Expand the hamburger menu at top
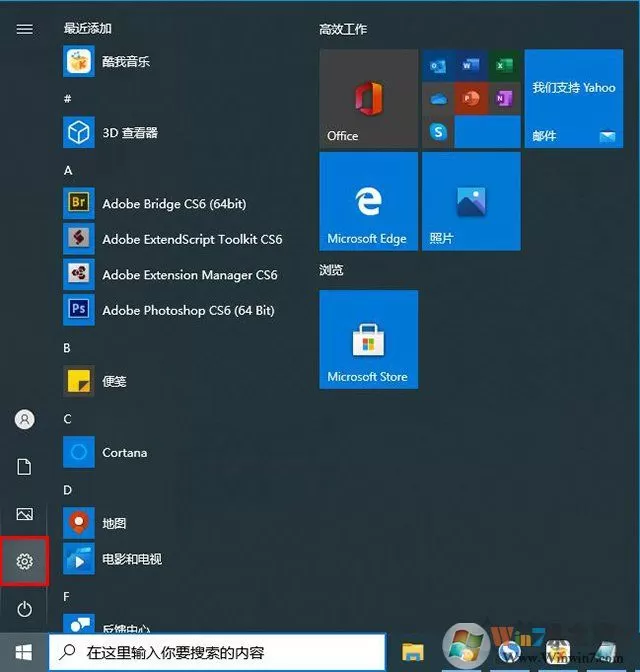Screen dimensions: 640x672 pos(24,29)
